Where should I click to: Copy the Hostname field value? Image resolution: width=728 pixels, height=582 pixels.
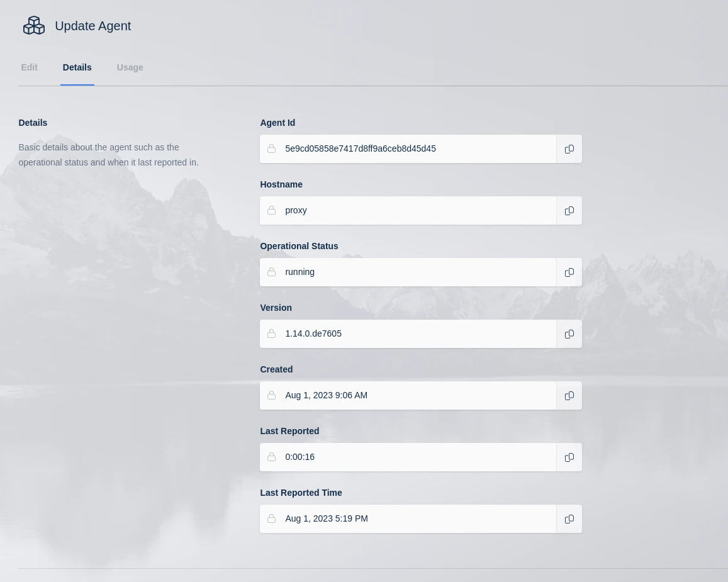coord(569,210)
